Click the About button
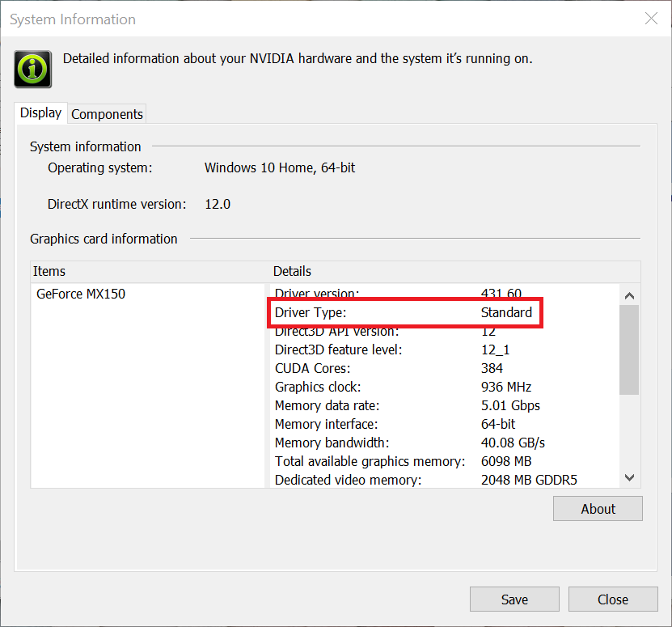This screenshot has height=627, width=672. pyautogui.click(x=598, y=509)
